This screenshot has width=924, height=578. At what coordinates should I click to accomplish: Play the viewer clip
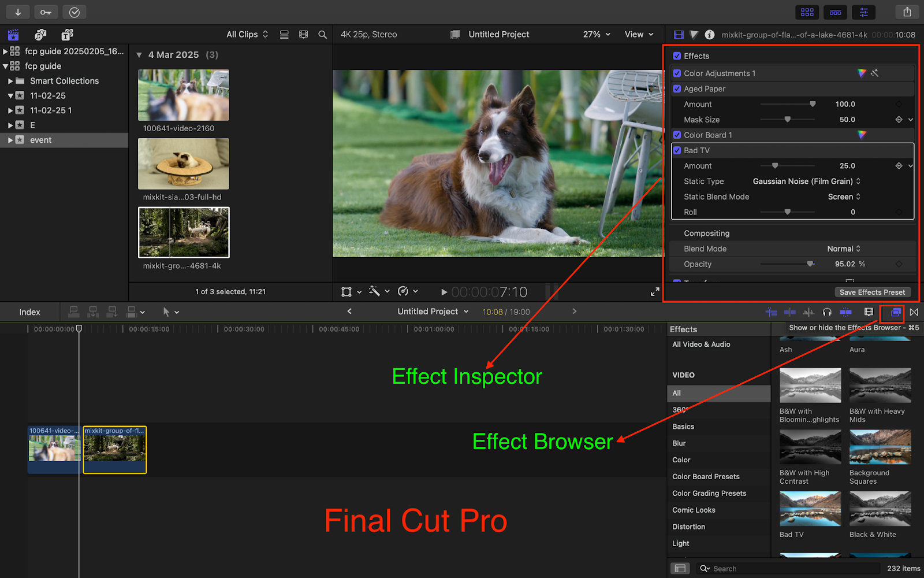444,292
